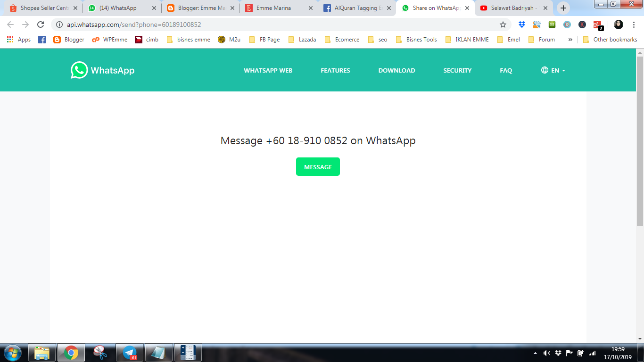Open the WHATSAPP WEB menu item
The width and height of the screenshot is (644, 362).
click(268, 70)
